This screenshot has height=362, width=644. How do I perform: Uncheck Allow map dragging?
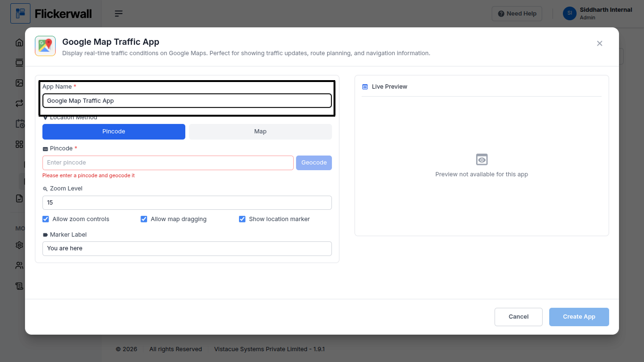point(144,219)
